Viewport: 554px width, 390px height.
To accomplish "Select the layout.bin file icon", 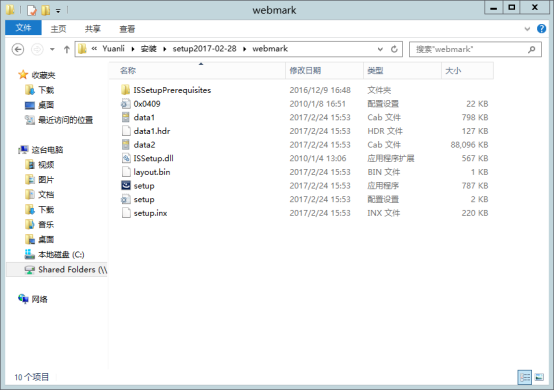I will pos(126,172).
